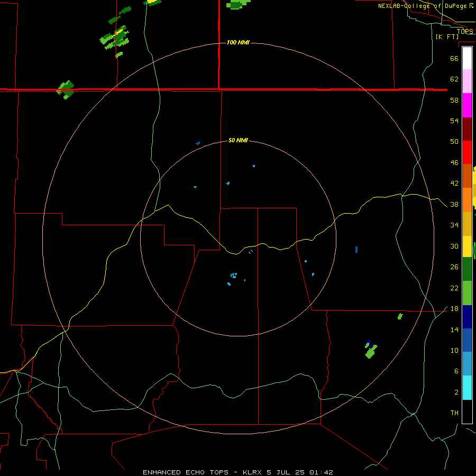Viewport: 476px width, 476px height.
Task: Click the 'NEXLAB-College of DuPage' credit text
Action: click(x=422, y=6)
